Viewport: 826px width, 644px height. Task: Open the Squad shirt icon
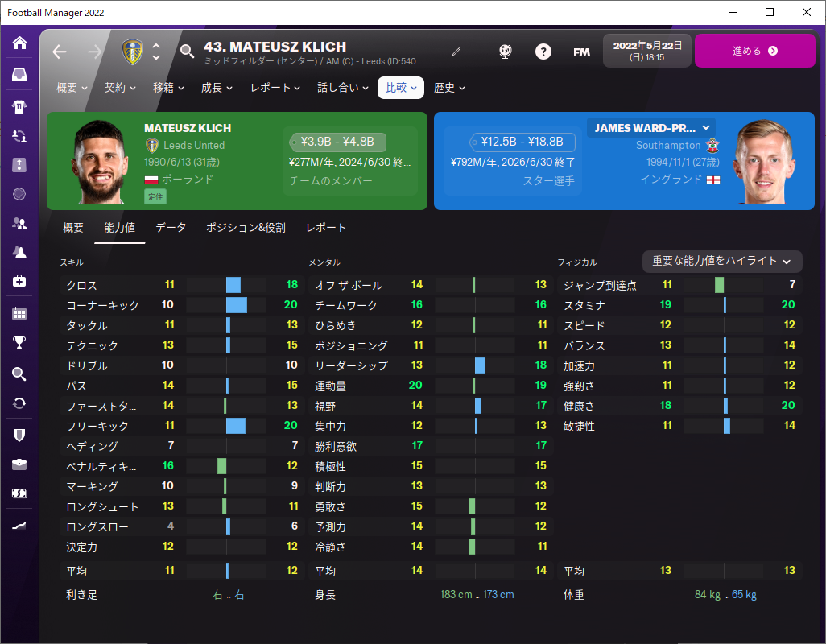coord(19,107)
